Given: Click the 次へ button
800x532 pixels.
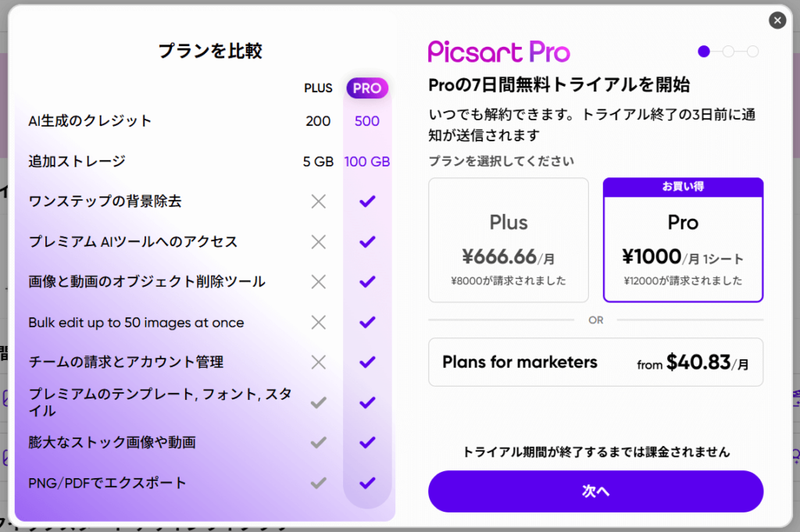Looking at the screenshot, I should click(595, 491).
